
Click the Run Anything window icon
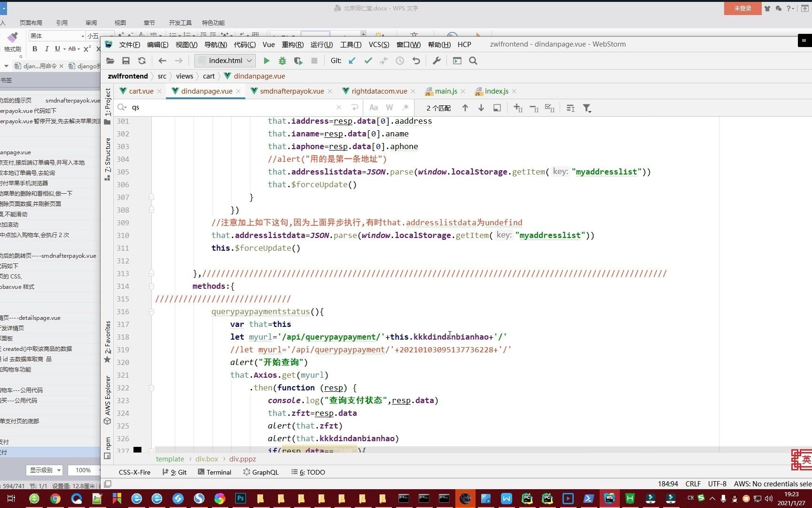[457, 61]
